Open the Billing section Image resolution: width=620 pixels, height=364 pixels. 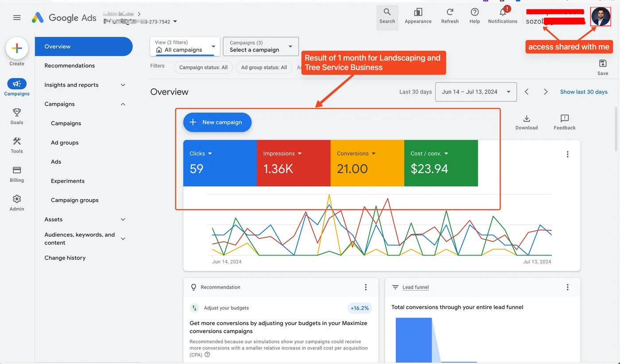(17, 174)
